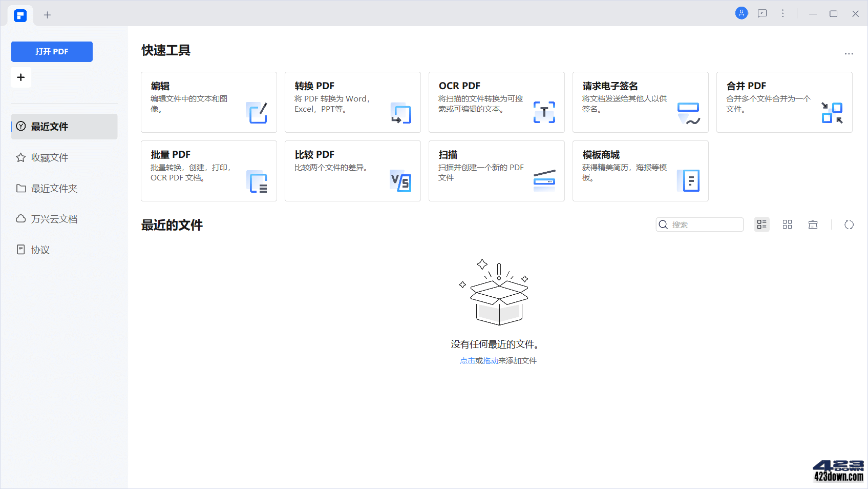Launch the 比较 PDF compare tool
Screen dimensions: 868x489
[352, 171]
